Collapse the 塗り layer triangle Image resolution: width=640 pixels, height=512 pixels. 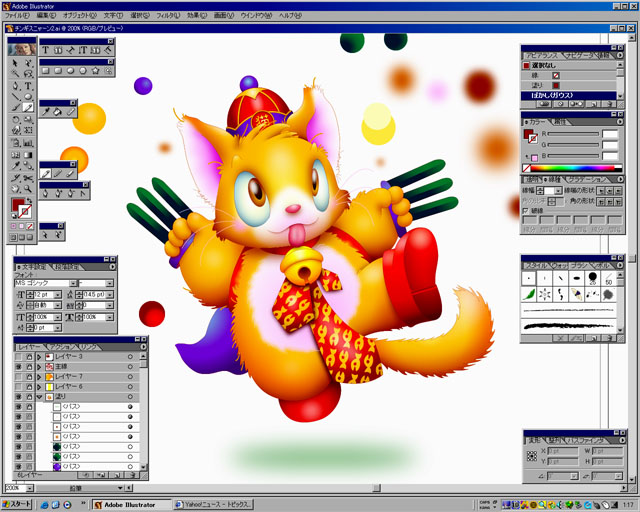click(40, 396)
